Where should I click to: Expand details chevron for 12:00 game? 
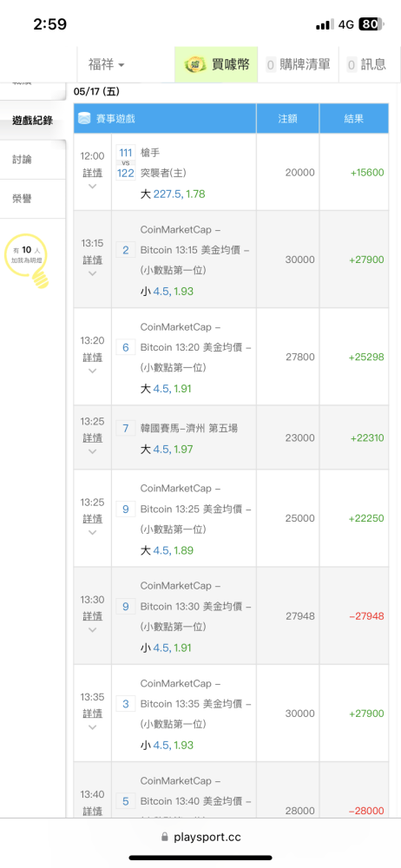(x=93, y=186)
